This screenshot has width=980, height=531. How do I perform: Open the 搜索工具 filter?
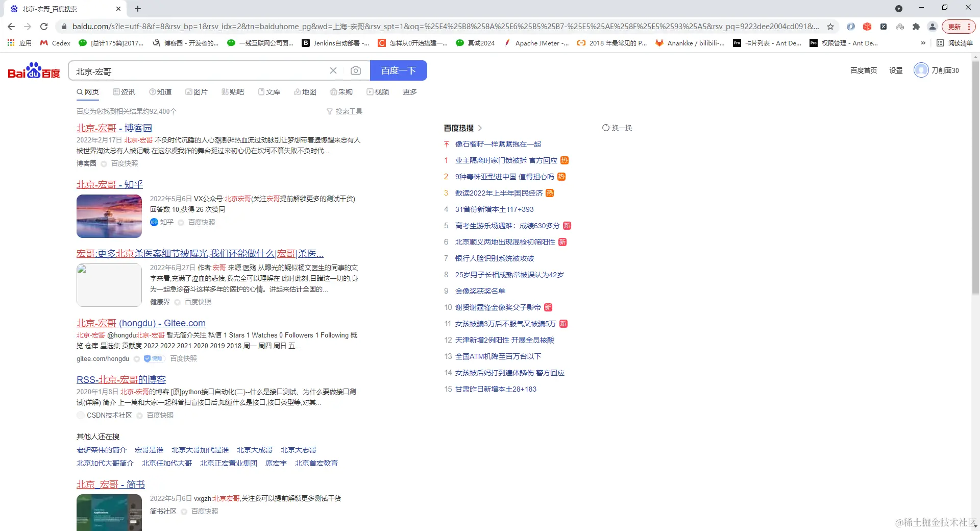(345, 111)
